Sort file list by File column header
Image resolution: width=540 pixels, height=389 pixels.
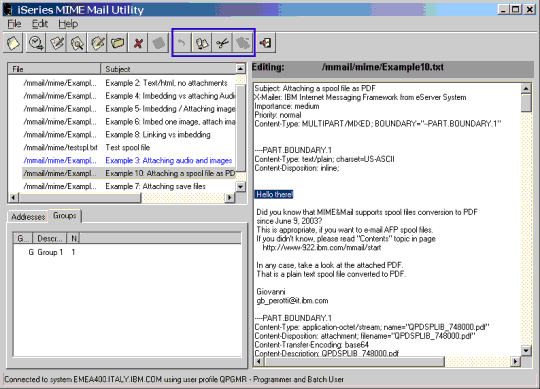tap(54, 69)
